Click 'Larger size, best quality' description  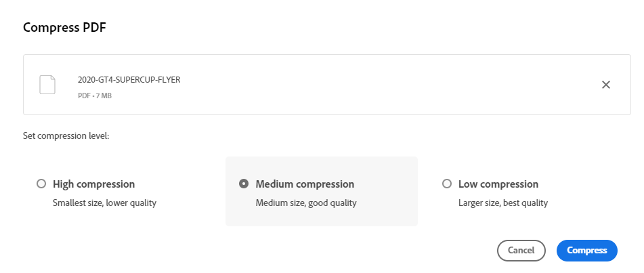(502, 203)
